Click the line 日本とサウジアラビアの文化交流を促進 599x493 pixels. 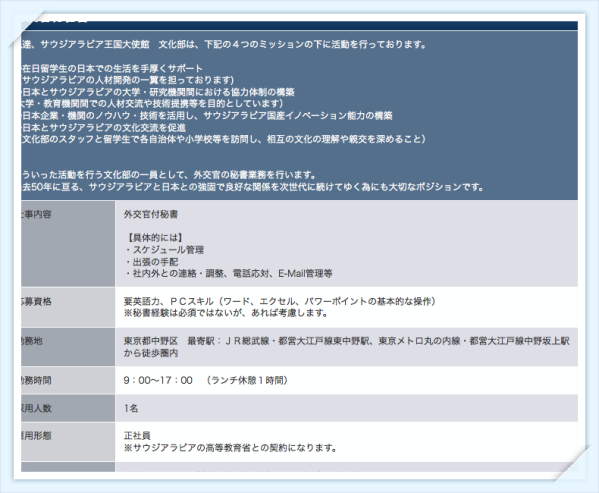pos(104,128)
